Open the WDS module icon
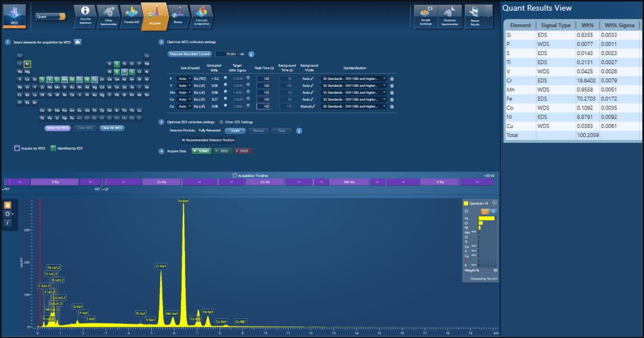 point(14,16)
